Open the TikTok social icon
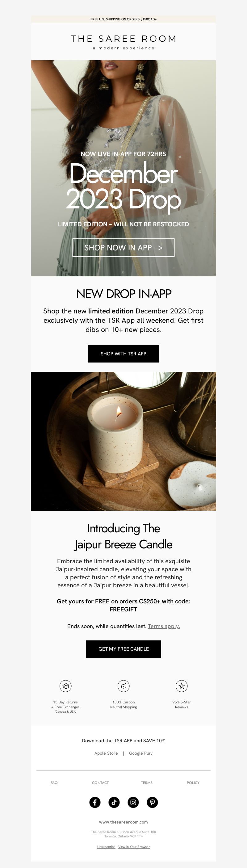 point(114,802)
